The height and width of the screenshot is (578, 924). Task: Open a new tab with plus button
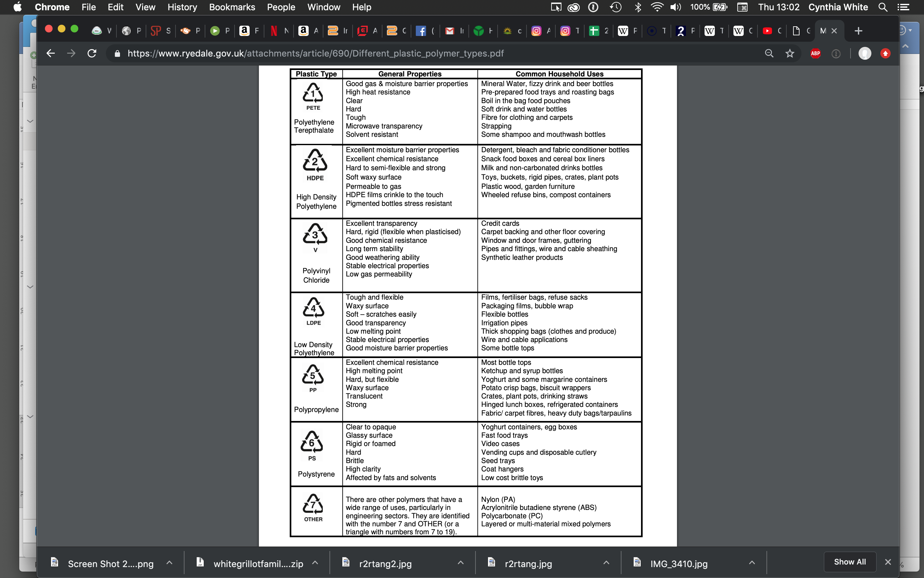(858, 31)
